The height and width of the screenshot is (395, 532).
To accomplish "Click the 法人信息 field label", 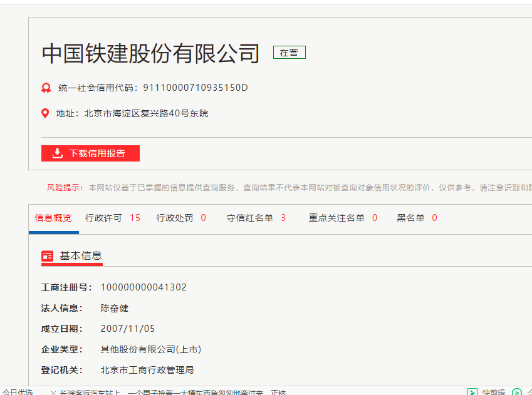I will click(x=62, y=308).
